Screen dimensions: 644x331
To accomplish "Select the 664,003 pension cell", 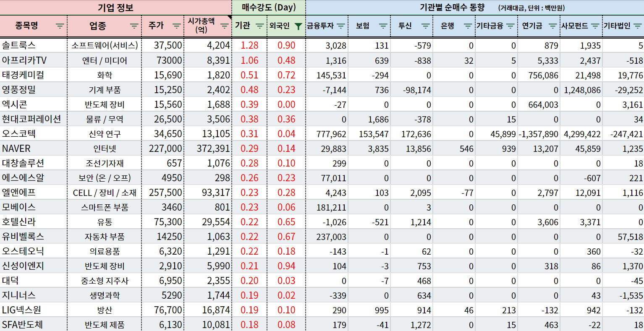I will [539, 104].
